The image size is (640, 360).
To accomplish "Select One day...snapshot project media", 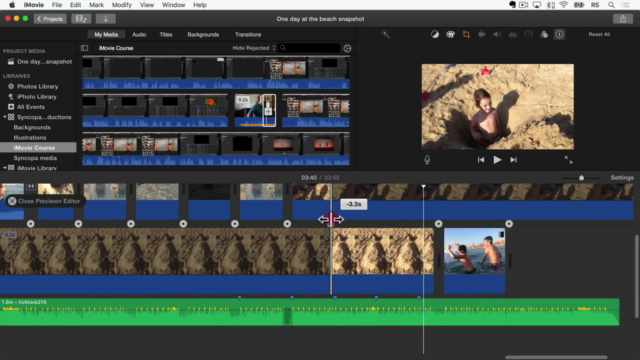I will tap(44, 62).
